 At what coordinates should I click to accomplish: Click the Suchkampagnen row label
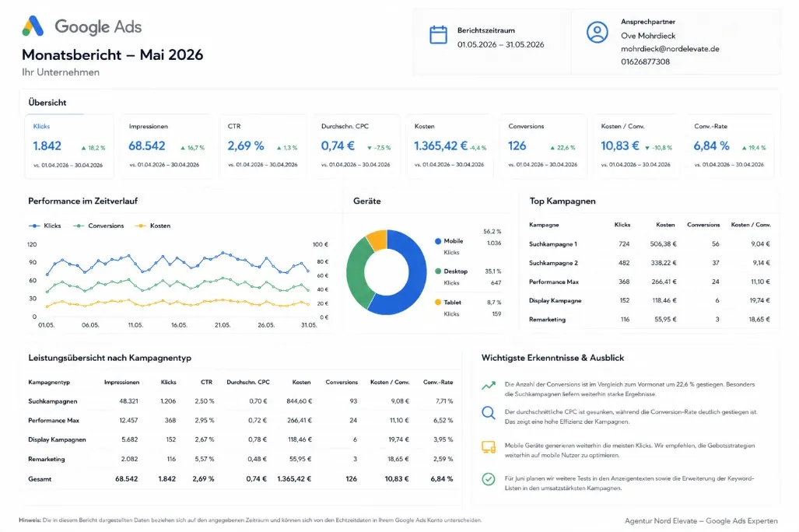point(52,401)
